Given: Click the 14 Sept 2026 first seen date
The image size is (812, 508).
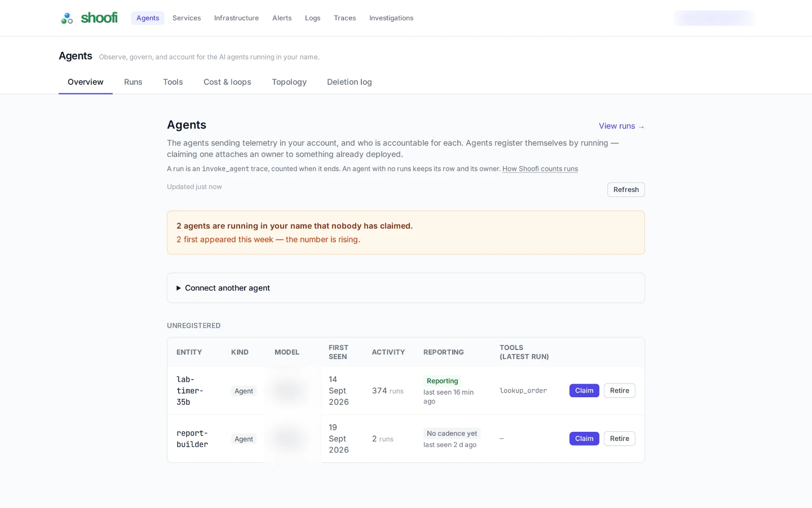Looking at the screenshot, I should [x=339, y=391].
